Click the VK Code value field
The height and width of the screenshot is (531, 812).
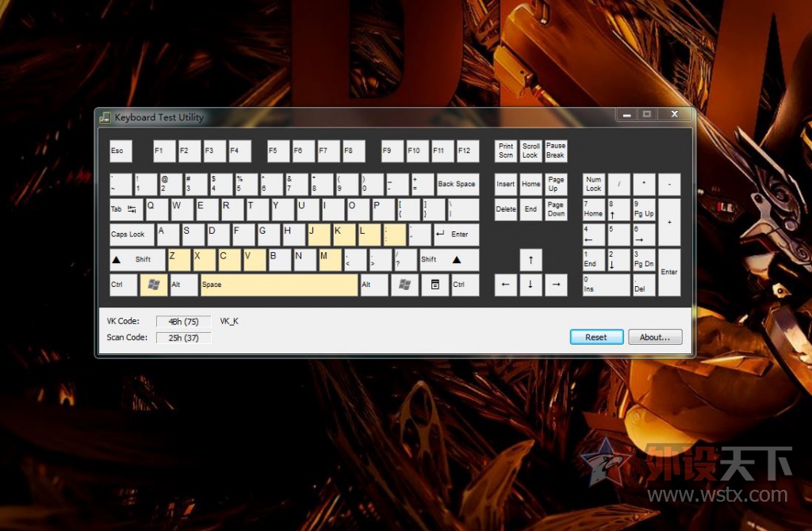tap(183, 322)
